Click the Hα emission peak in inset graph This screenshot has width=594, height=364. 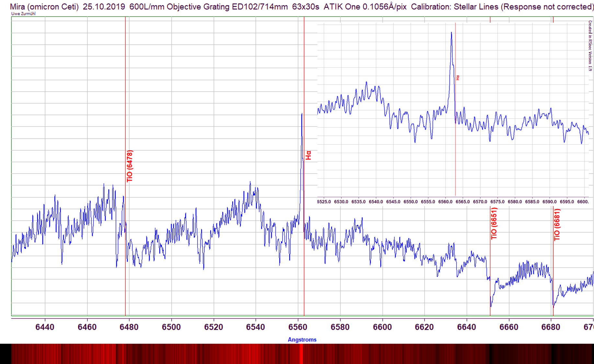coord(451,33)
